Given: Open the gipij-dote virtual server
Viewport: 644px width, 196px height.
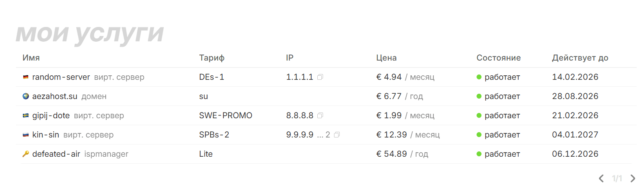Looking at the screenshot, I should [51, 115].
